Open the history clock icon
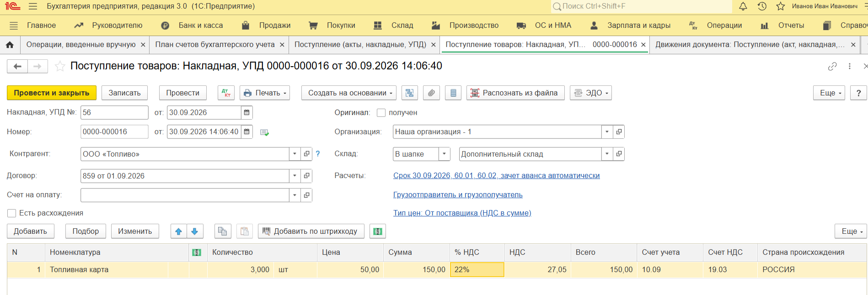 tap(762, 6)
